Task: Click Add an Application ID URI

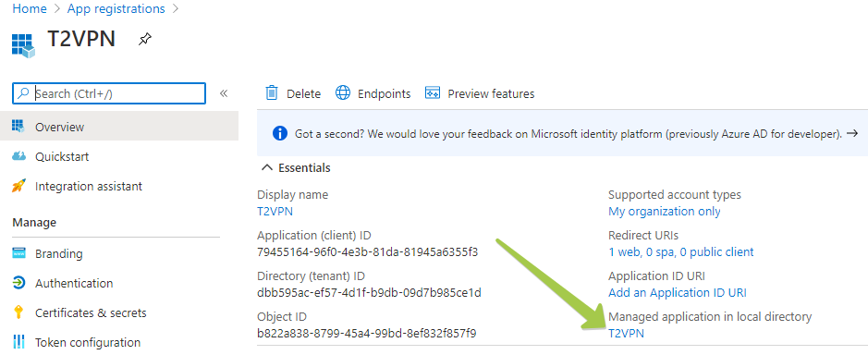Action: click(677, 292)
